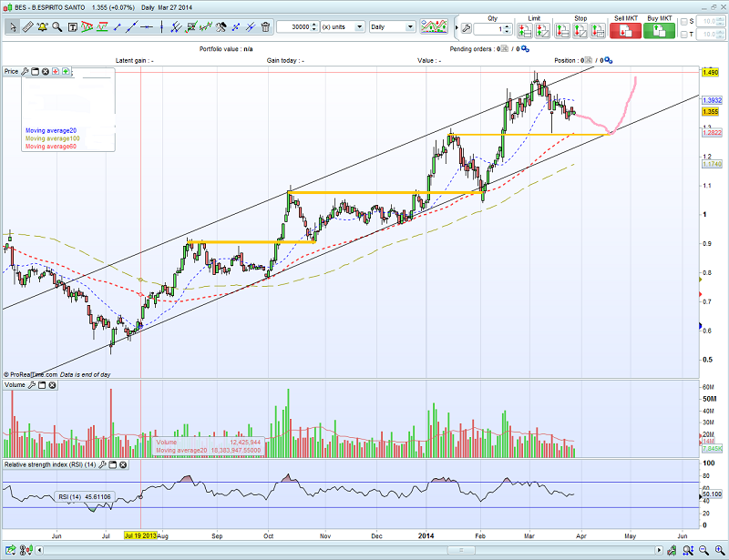Viewport: 729px width, 560px height.
Task: Click green plus icon in Price panel
Action: [66, 71]
